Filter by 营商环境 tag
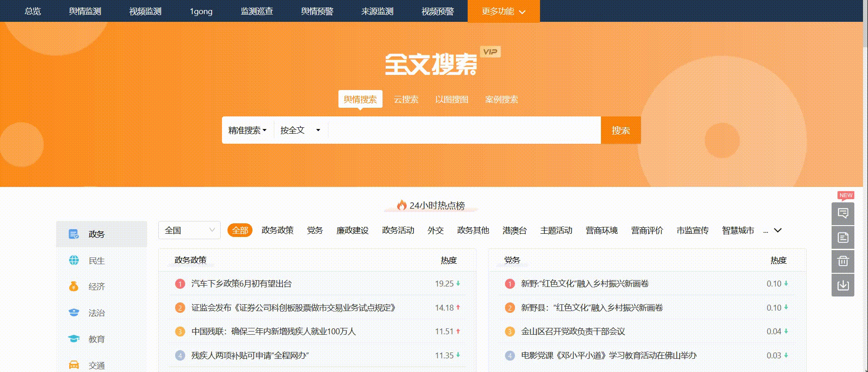868x372 pixels. point(602,231)
